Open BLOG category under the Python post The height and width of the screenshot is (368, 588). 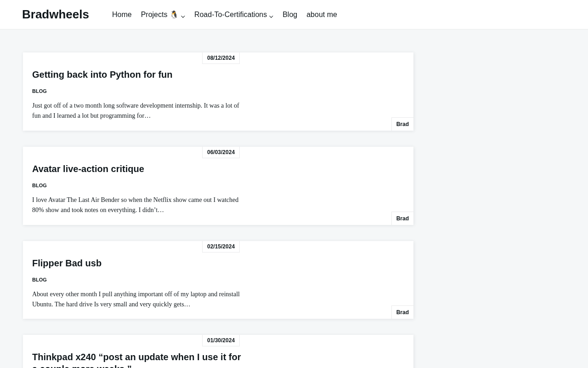click(40, 91)
